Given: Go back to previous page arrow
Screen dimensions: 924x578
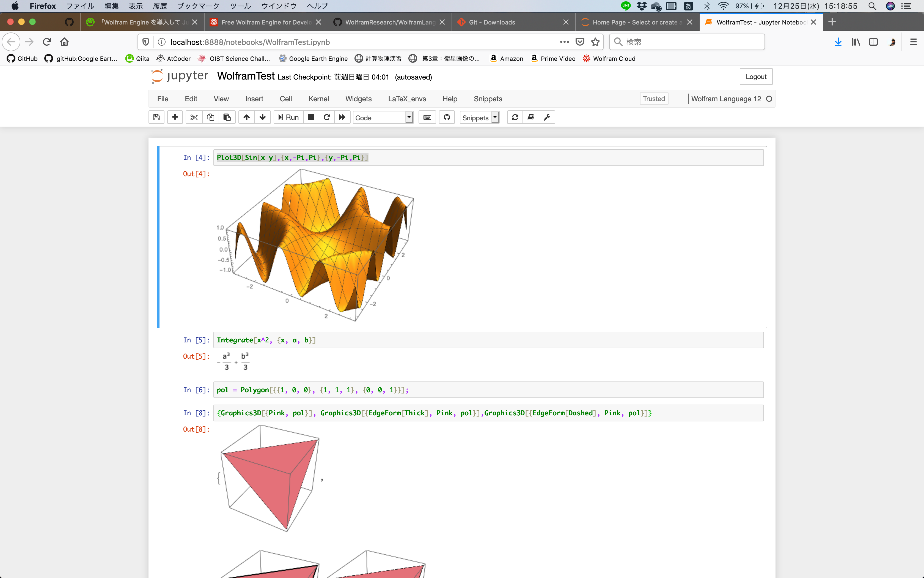Looking at the screenshot, I should (x=11, y=42).
